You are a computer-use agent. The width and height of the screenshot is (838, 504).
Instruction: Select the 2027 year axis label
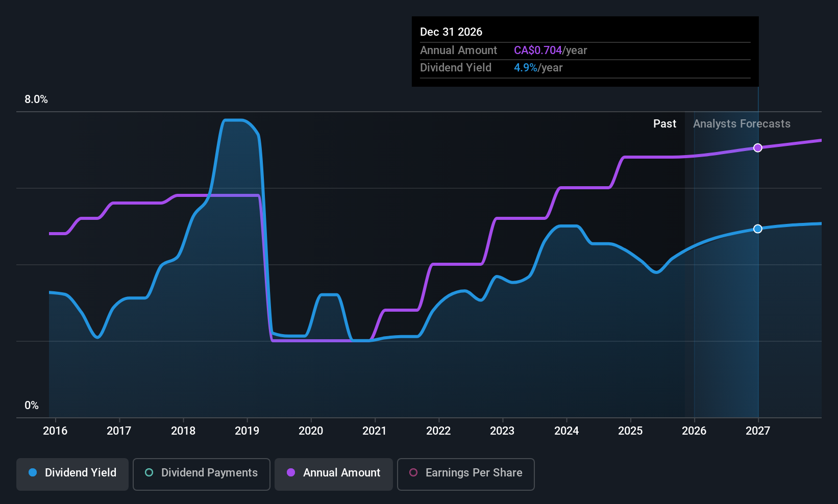[757, 431]
